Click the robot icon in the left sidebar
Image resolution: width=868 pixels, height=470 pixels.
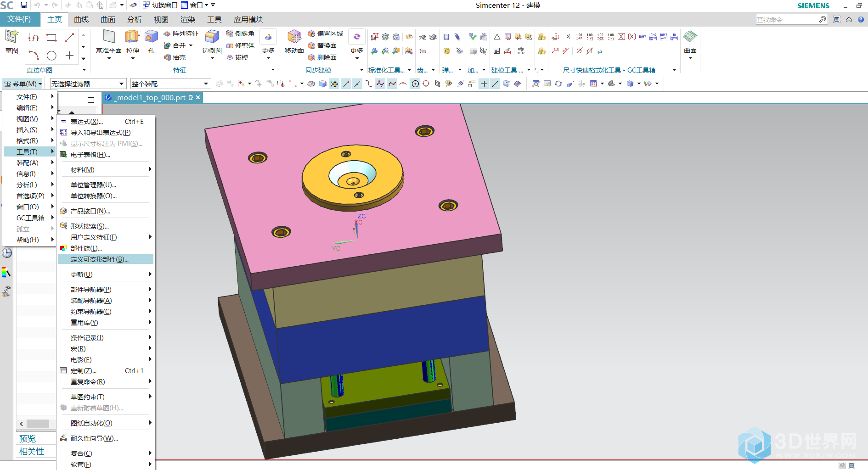[7, 291]
